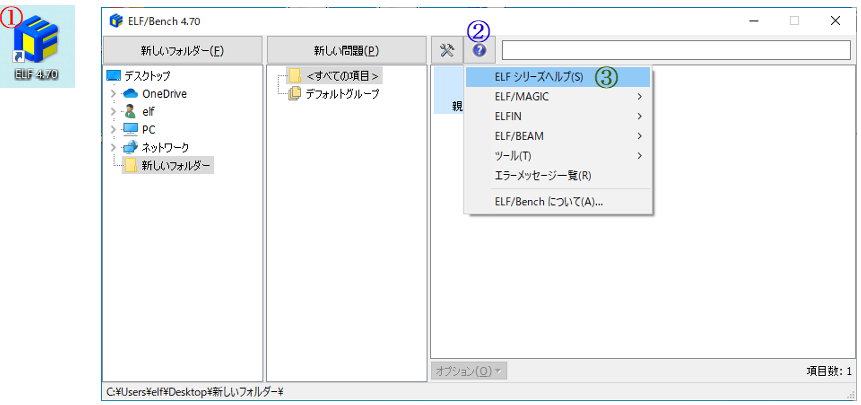Open the help question-mark icon button
The height and width of the screenshot is (405, 861).
(480, 50)
